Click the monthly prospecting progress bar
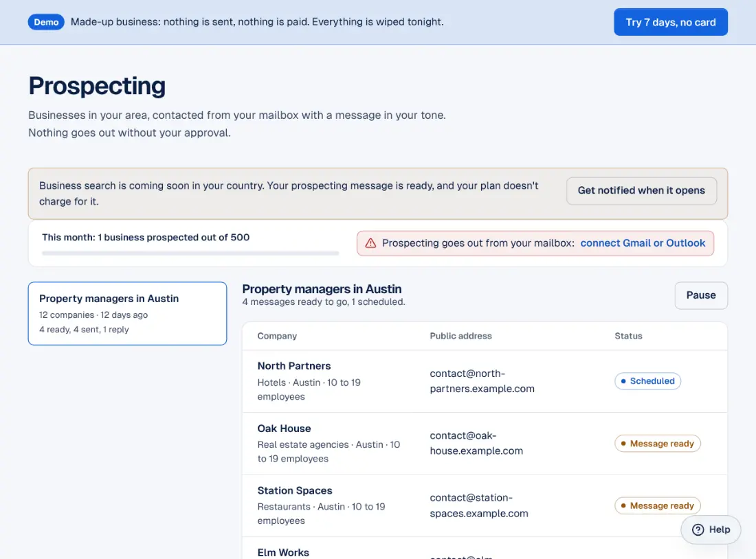The width and height of the screenshot is (756, 559). [190, 253]
